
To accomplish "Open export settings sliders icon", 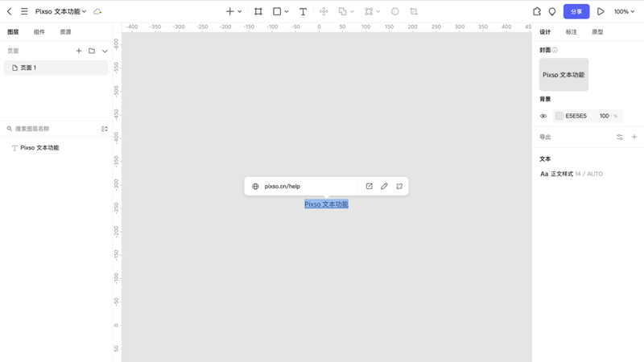I will tap(620, 137).
